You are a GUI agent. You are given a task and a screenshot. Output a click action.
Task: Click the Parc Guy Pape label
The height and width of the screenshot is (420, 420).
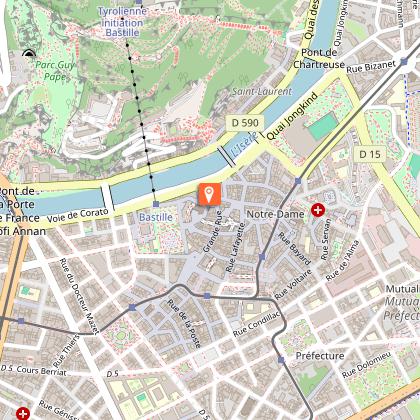(55, 71)
